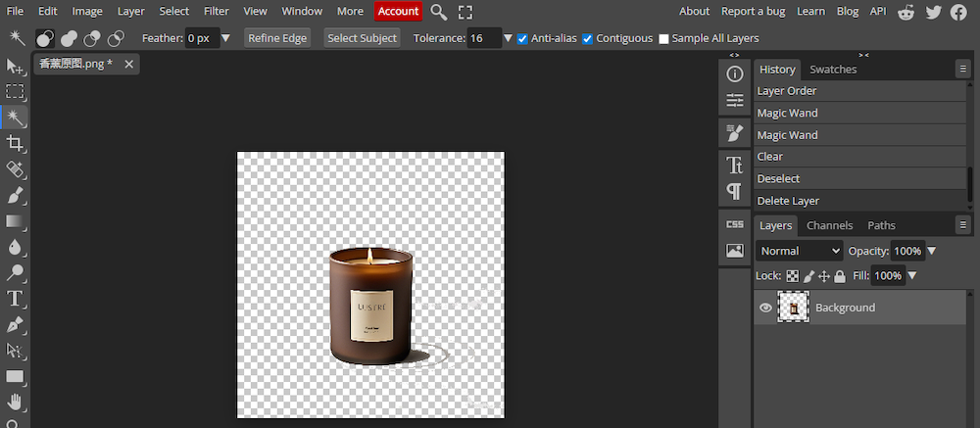Open the Info panel icon
The height and width of the screenshot is (428, 980).
734,74
